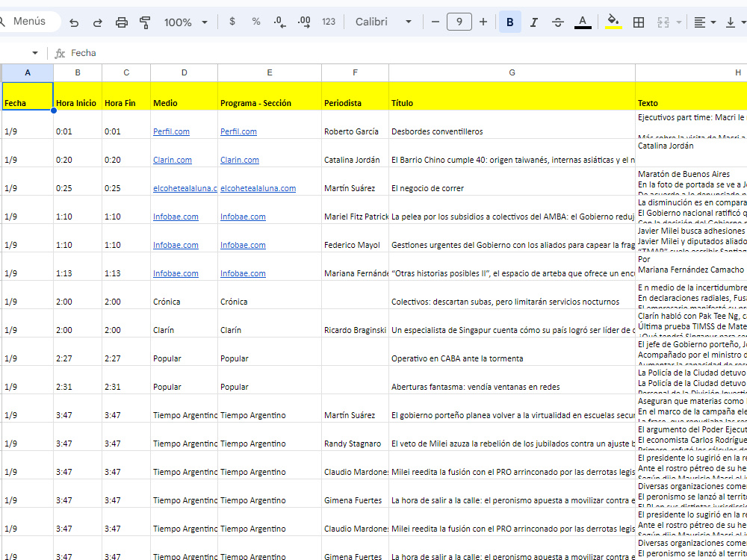Select the Medio header cell
This screenshot has width=747, height=560.
tap(185, 96)
